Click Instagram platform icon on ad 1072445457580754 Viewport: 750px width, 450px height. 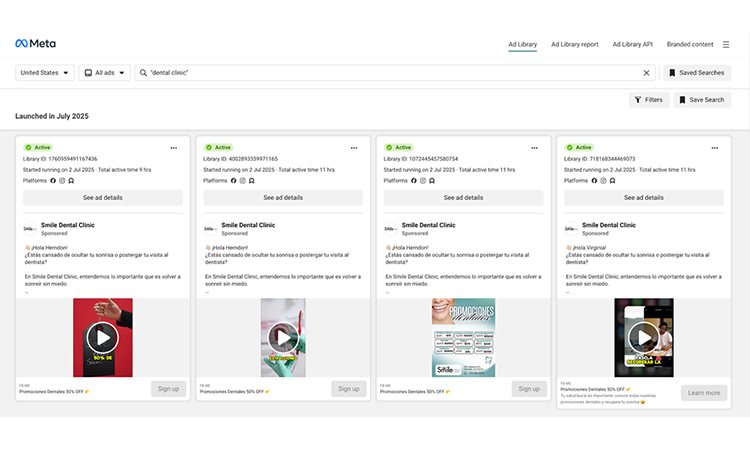pyautogui.click(x=423, y=181)
